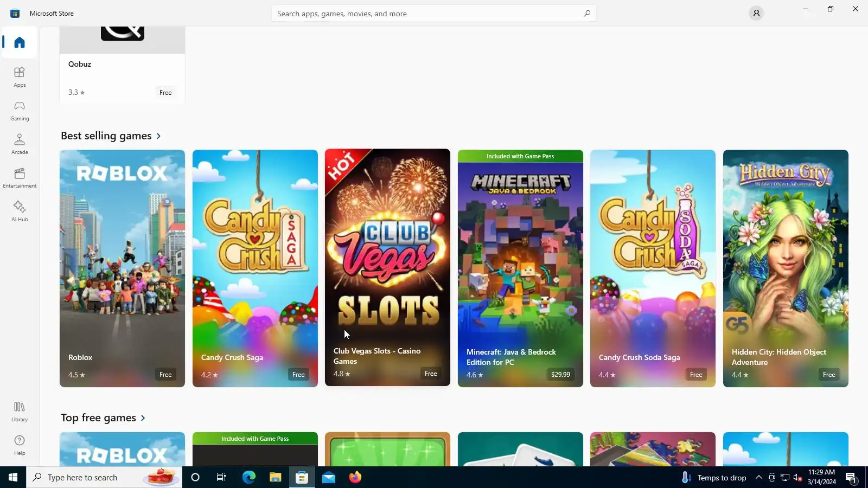
Task: Click the search magnifier icon
Action: coord(586,14)
